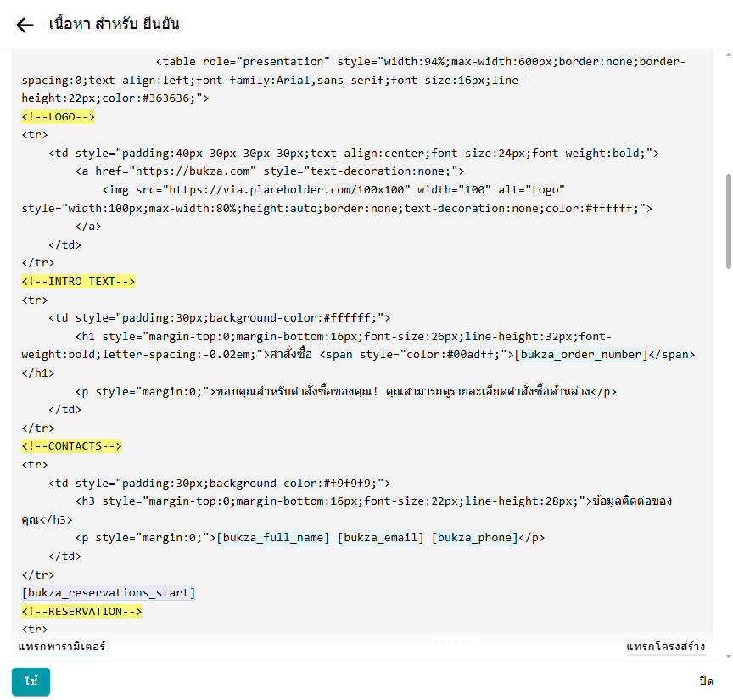Click the highlighted INTRO TEXT comment
The height and width of the screenshot is (700, 733).
pyautogui.click(x=79, y=282)
